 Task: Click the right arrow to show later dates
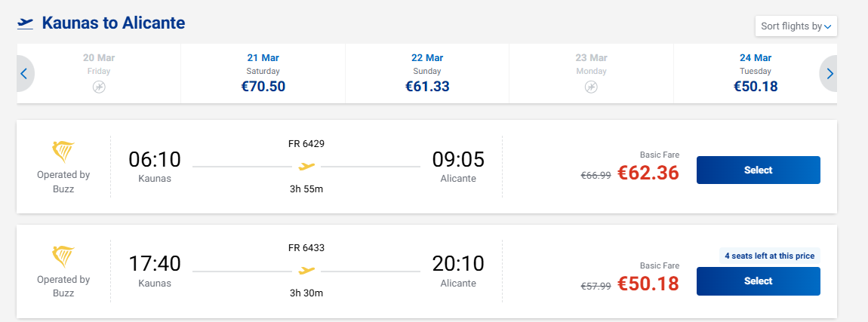[x=830, y=74]
